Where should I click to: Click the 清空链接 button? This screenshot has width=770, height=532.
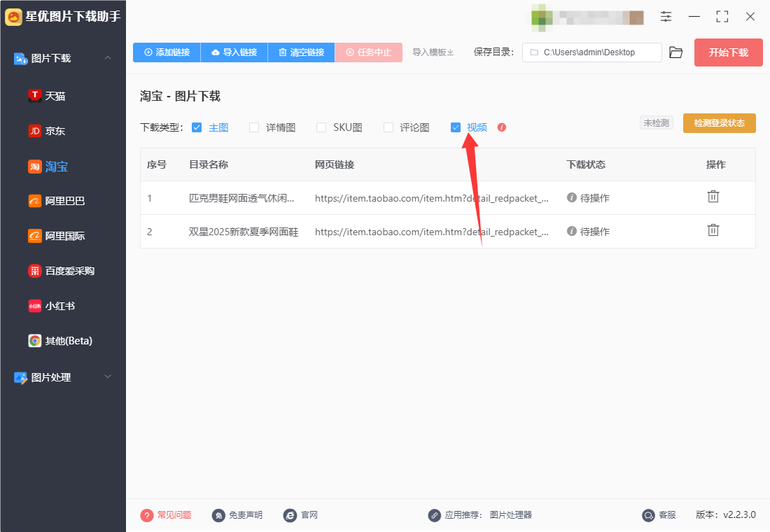301,52
